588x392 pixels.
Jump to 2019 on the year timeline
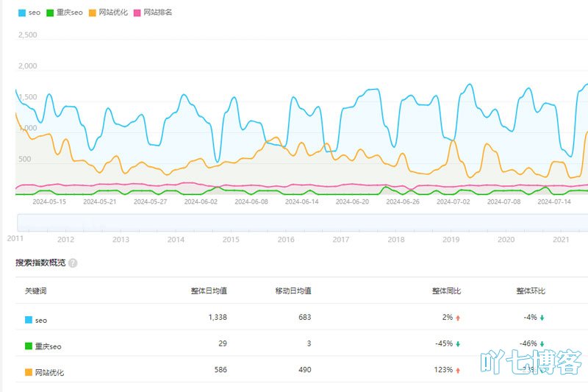pos(451,239)
